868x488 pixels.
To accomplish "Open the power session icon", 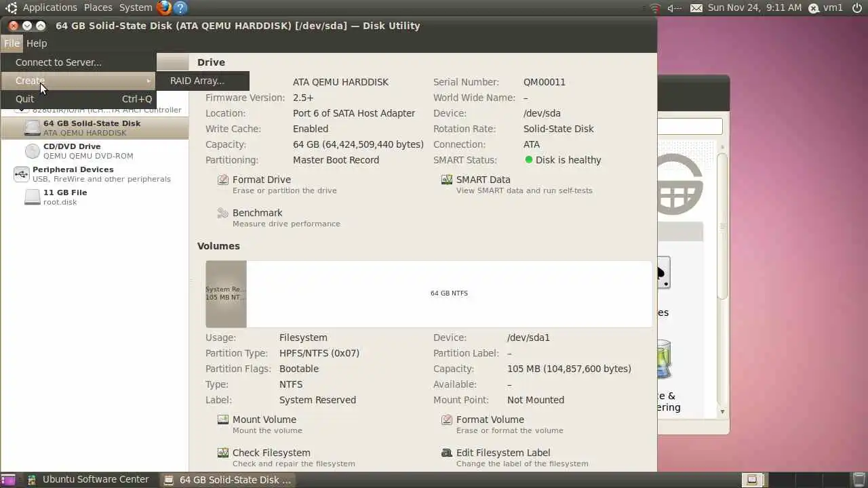I will pos(857,8).
